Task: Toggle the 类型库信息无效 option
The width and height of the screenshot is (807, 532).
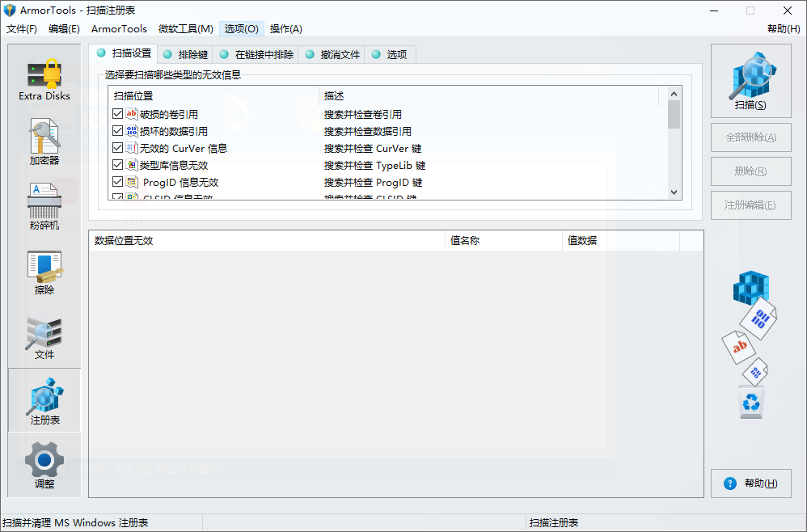Action: pyautogui.click(x=118, y=165)
